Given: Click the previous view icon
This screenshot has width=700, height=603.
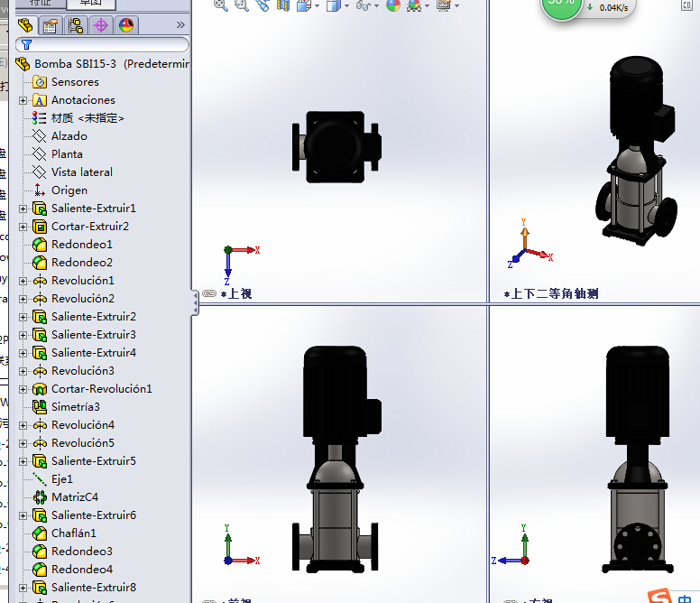Looking at the screenshot, I should tap(262, 5).
